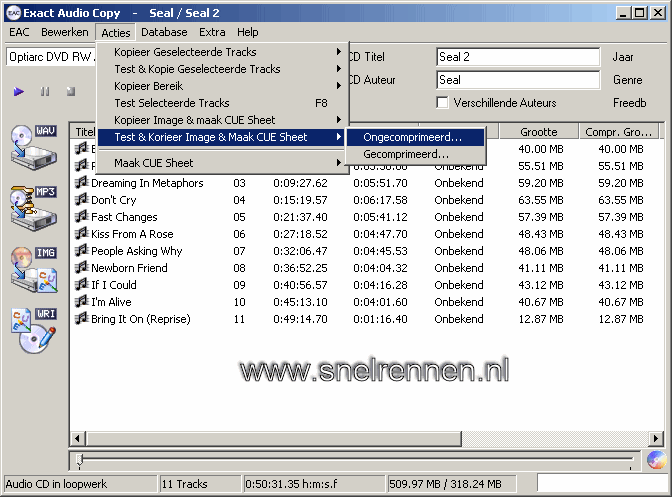
Task: Click music note icon of Bring It On (Reprise)
Action: point(81,319)
